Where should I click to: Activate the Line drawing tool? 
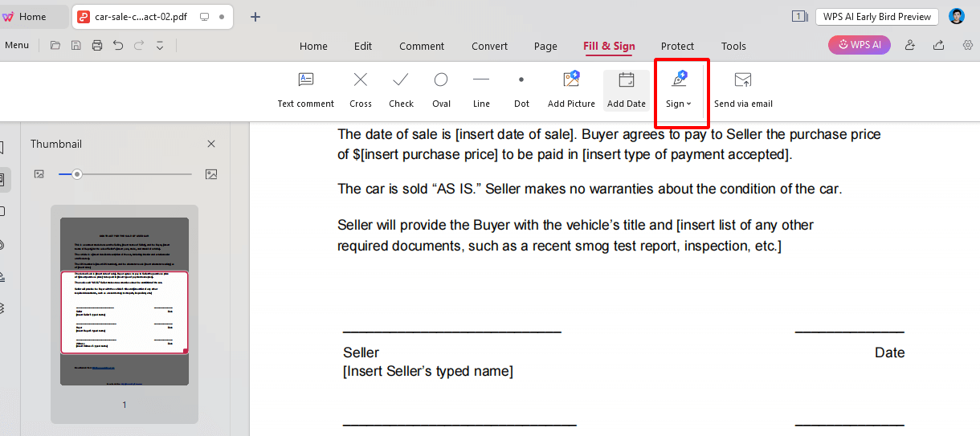click(481, 89)
